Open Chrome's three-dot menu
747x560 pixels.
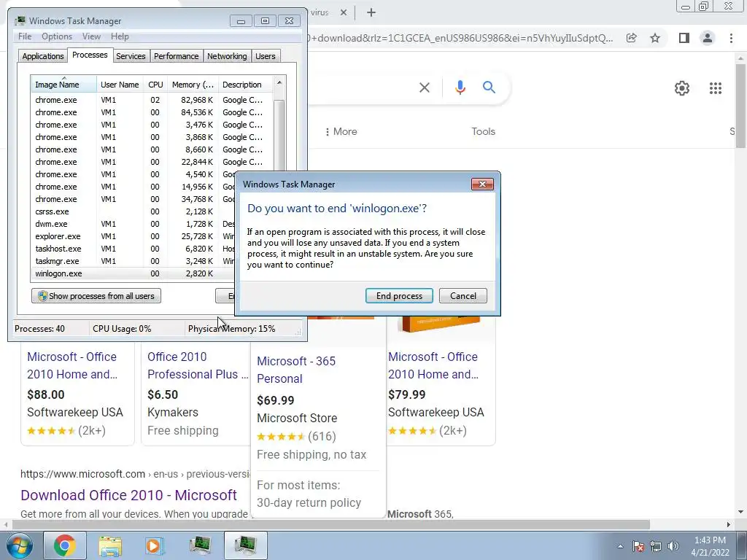tap(731, 38)
